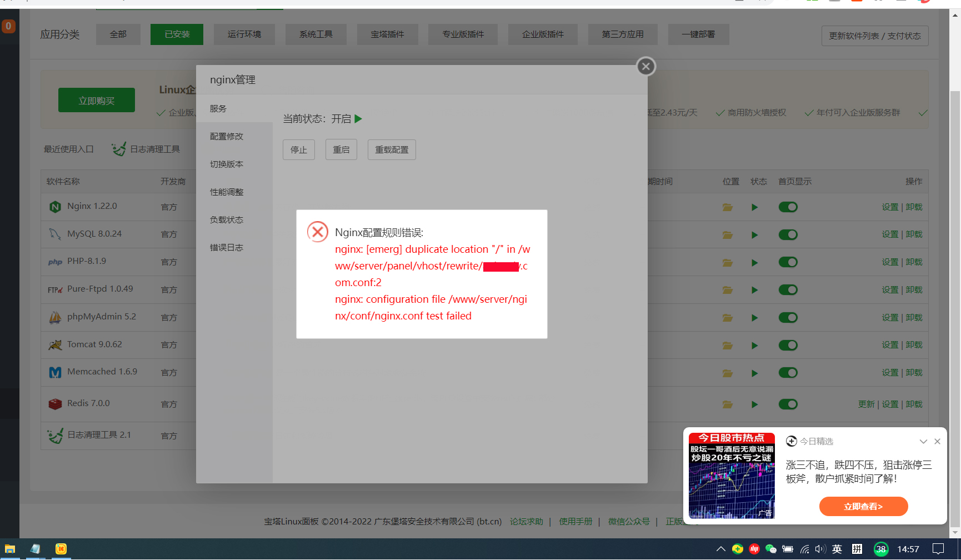Open the Pure-Ftpd row folder icon
This screenshot has height=560, width=961.
click(727, 290)
